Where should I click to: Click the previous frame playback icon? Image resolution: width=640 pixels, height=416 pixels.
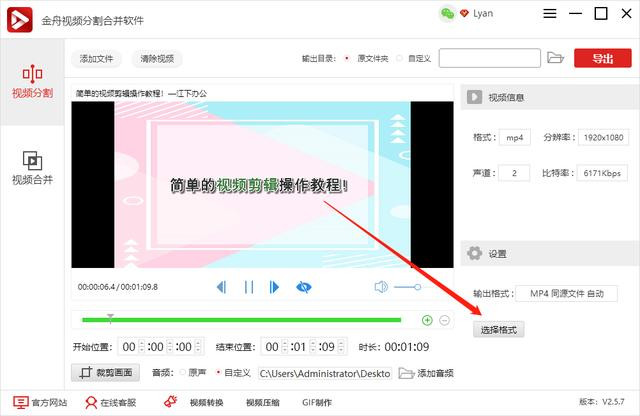[x=222, y=287]
